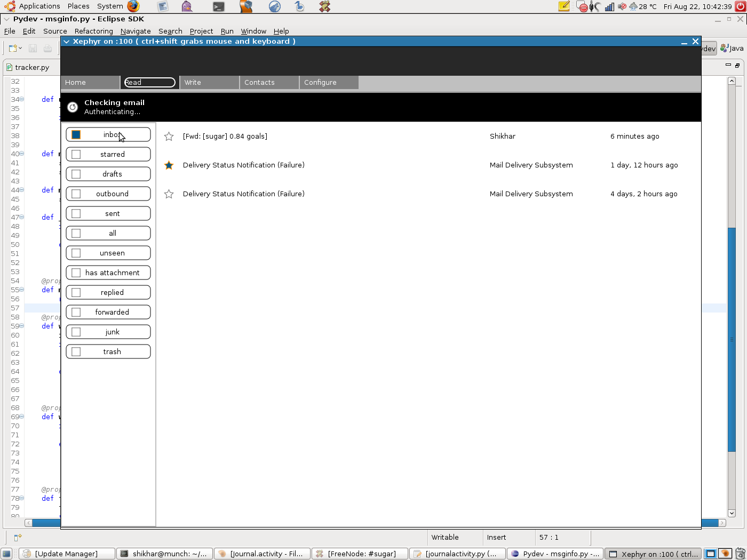Click the muted volume icon in system tray
The width and height of the screenshot is (747, 560).
click(622, 6)
